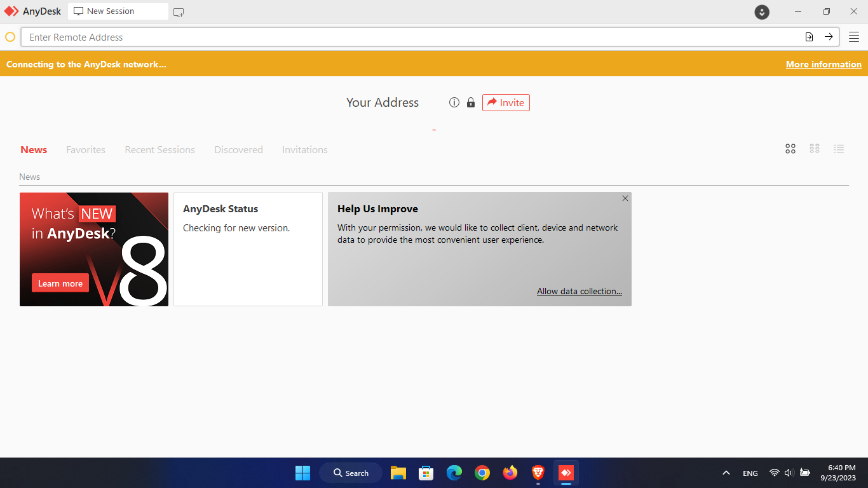Screen dimensions: 868x488
Task: Open File Explorer from taskbar
Action: pos(398,473)
